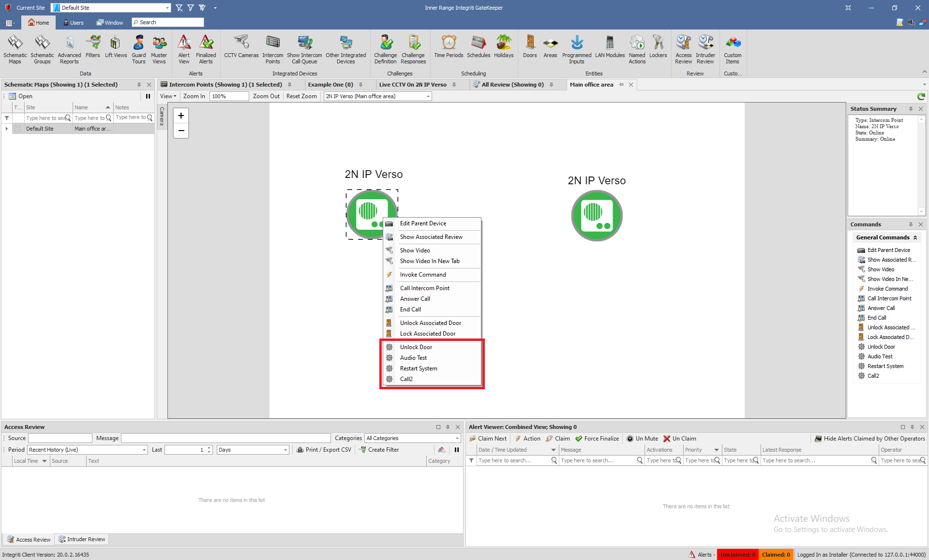Image resolution: width=929 pixels, height=560 pixels.
Task: Open the Current Site dropdown
Action: tap(167, 8)
